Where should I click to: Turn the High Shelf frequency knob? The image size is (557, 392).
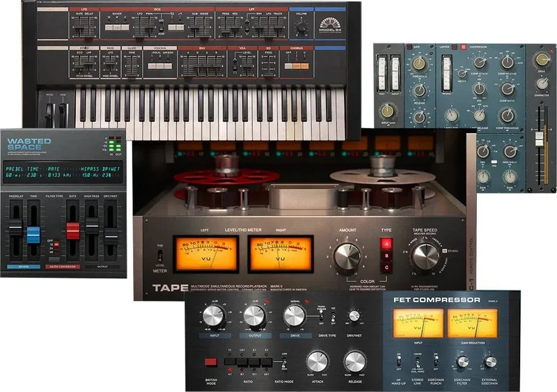coord(510,152)
